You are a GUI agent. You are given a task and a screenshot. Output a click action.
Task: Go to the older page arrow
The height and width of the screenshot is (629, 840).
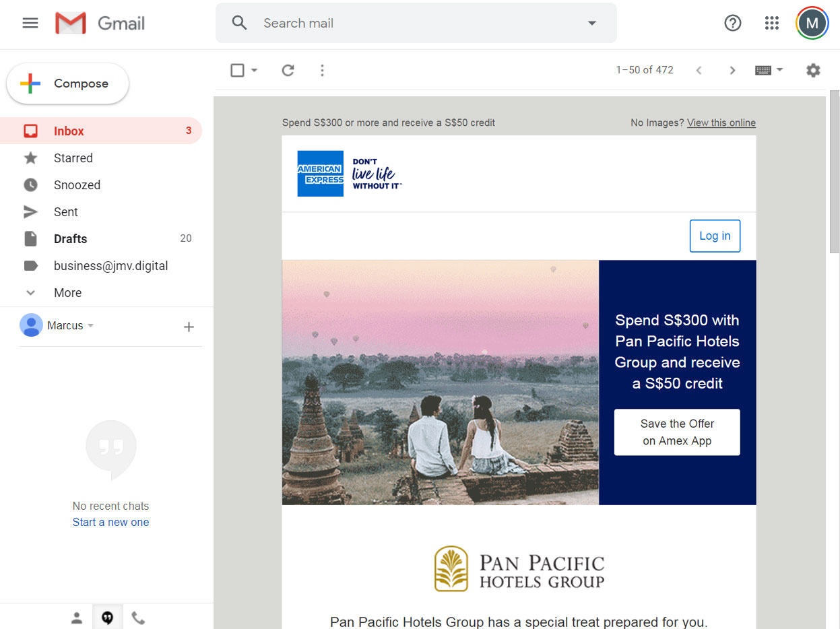point(733,70)
